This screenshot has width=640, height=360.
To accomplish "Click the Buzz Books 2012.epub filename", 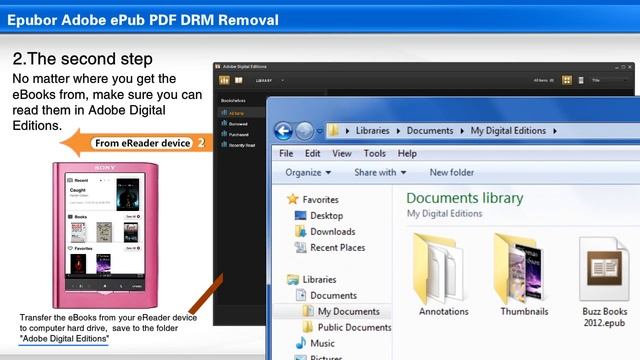I will pos(604,317).
